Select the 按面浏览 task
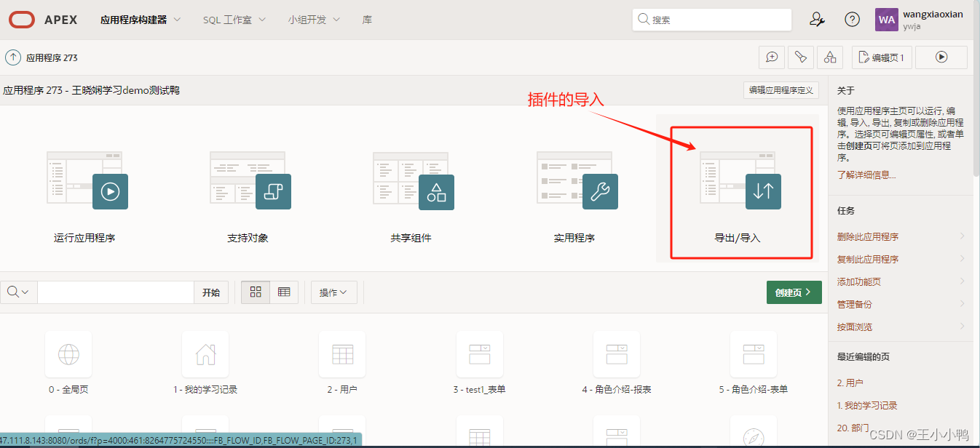The image size is (980, 448). (x=854, y=327)
